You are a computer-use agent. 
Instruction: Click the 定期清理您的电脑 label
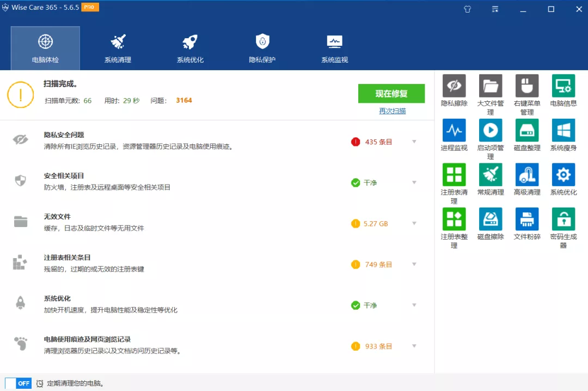point(75,383)
